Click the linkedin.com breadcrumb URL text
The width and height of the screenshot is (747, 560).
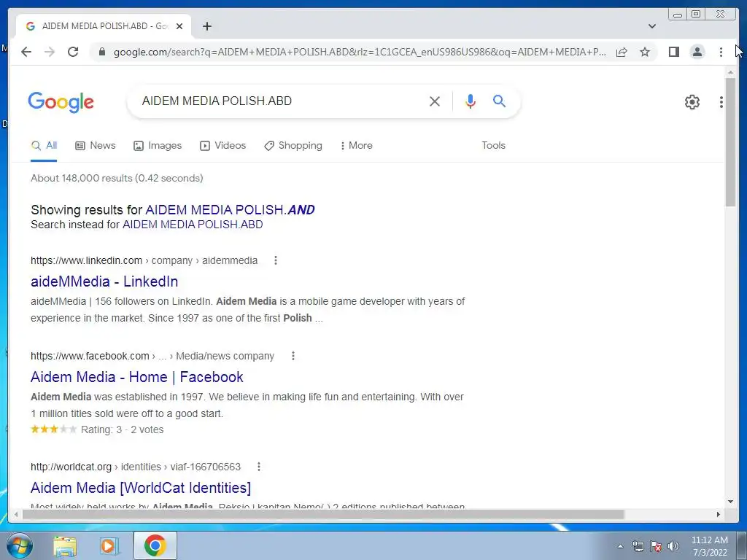144,260
